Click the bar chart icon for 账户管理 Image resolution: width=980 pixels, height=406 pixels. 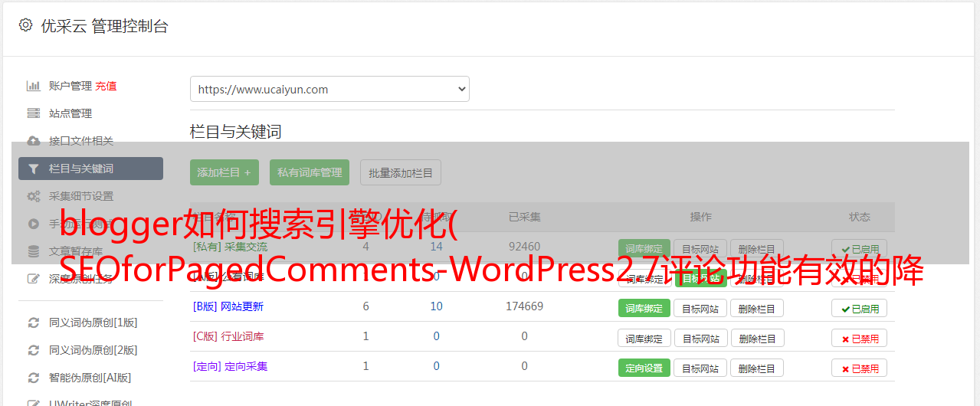click(x=33, y=86)
